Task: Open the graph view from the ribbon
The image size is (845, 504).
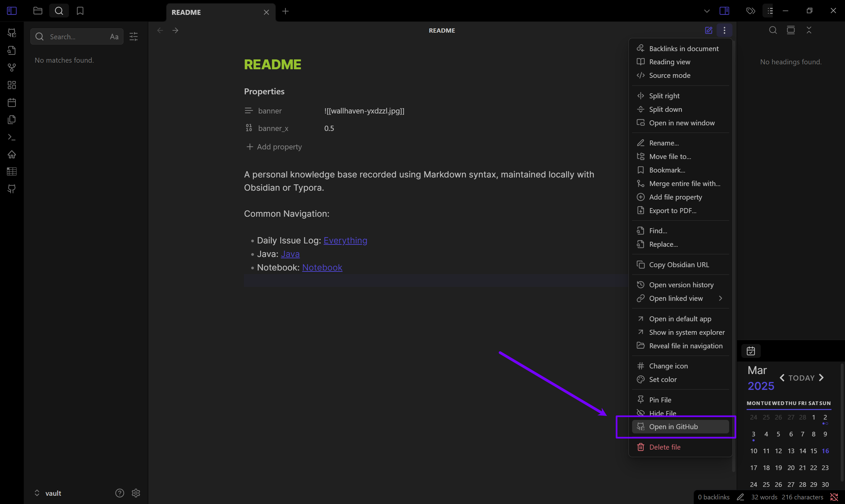Action: pos(12,68)
